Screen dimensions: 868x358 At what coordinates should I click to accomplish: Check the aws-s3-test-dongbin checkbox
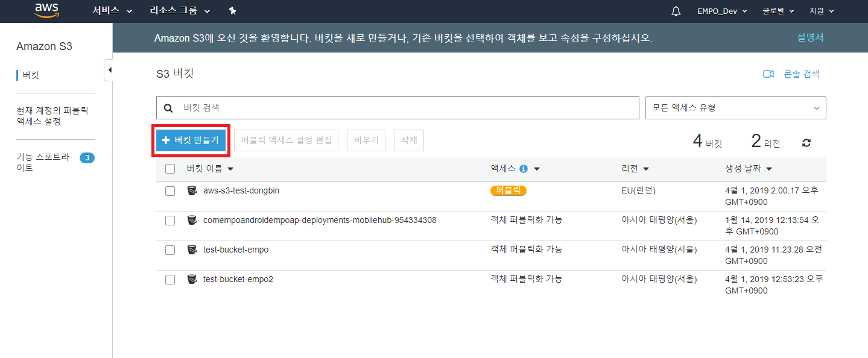(x=170, y=191)
